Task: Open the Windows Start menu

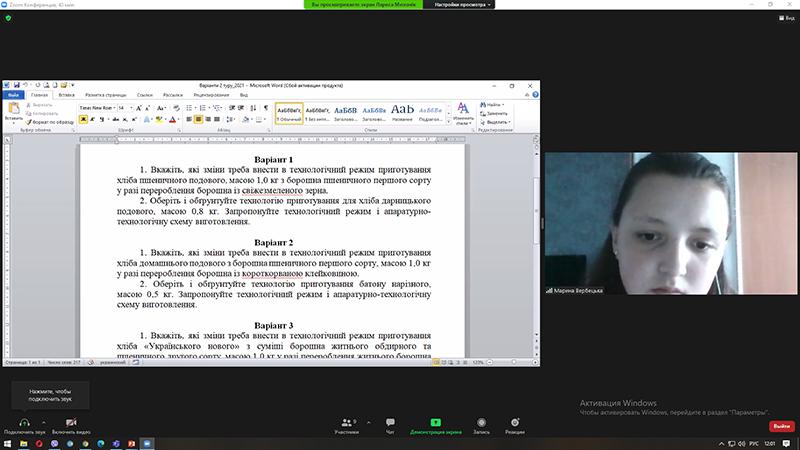Action: tap(7, 442)
